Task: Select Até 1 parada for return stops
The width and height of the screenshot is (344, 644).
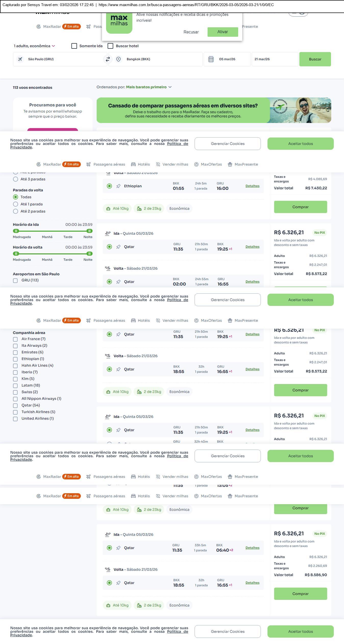Action: [16, 204]
